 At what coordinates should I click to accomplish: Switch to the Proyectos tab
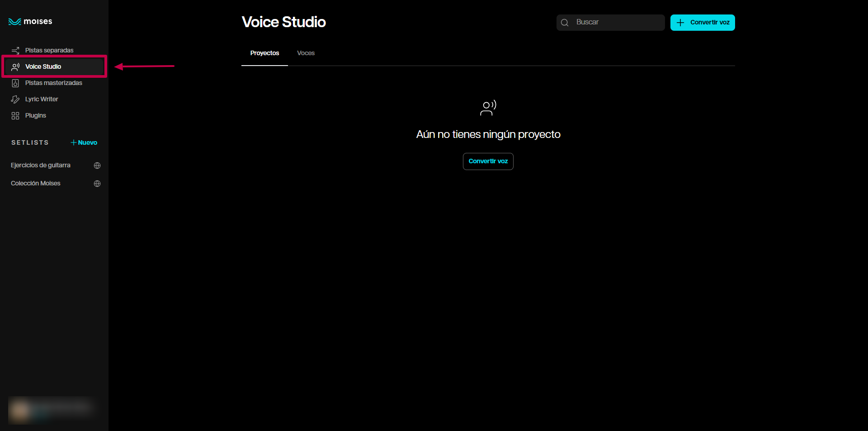pos(264,53)
